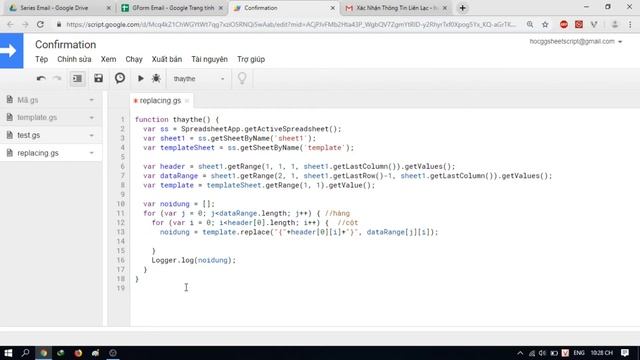Open the Tệp menu
This screenshot has width=640, height=360.
41,59
